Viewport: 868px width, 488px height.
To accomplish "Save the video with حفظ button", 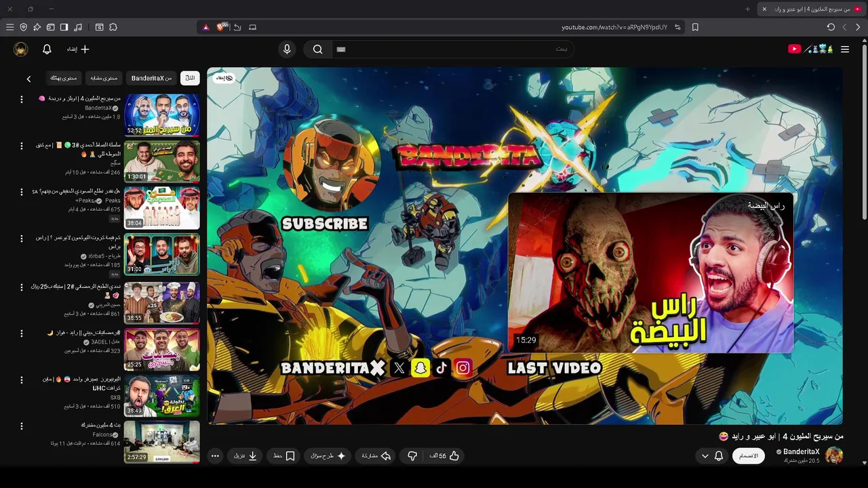I will coord(284,456).
